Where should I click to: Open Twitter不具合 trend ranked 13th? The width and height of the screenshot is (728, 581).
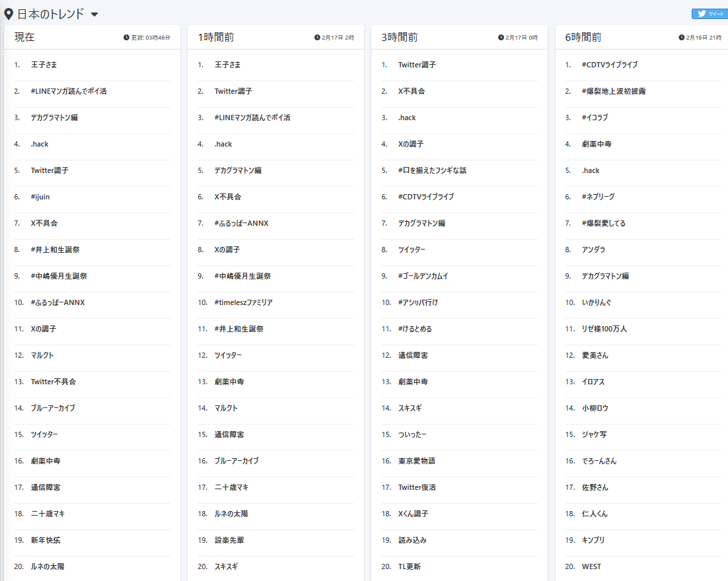tap(53, 382)
